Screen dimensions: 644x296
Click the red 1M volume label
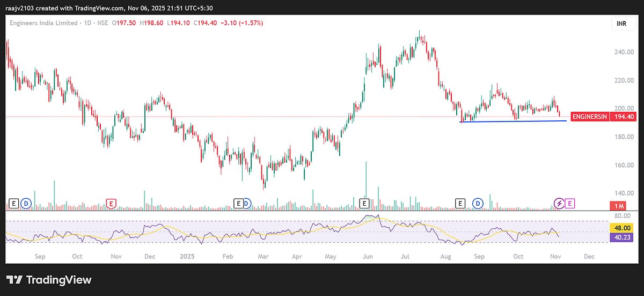pos(619,207)
